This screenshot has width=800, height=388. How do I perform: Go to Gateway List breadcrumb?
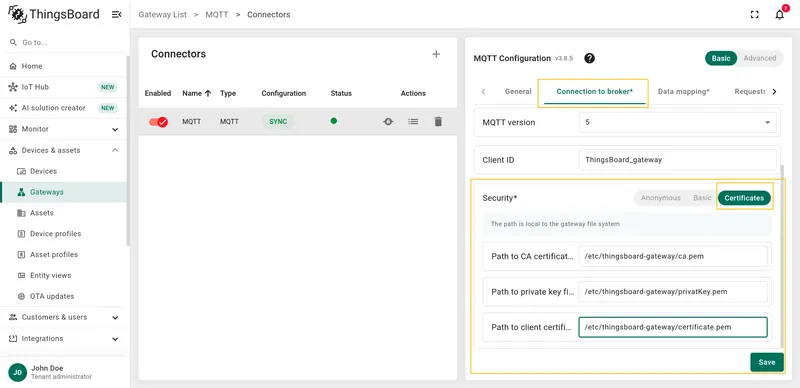pos(162,15)
